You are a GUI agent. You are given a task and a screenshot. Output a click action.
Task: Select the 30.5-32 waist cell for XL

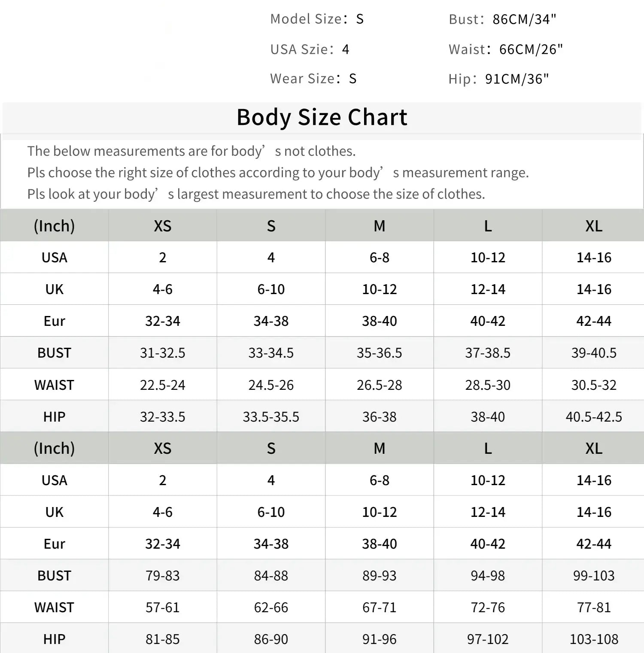tap(594, 385)
